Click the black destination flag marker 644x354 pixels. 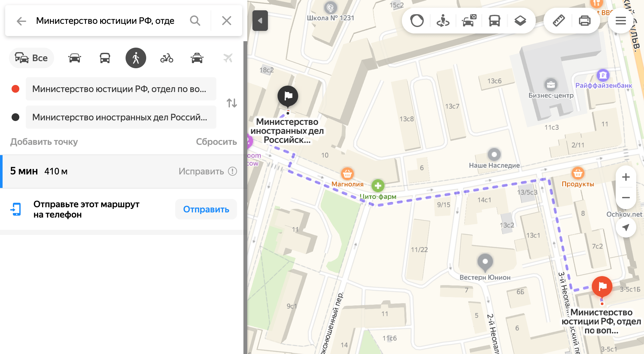coord(288,97)
